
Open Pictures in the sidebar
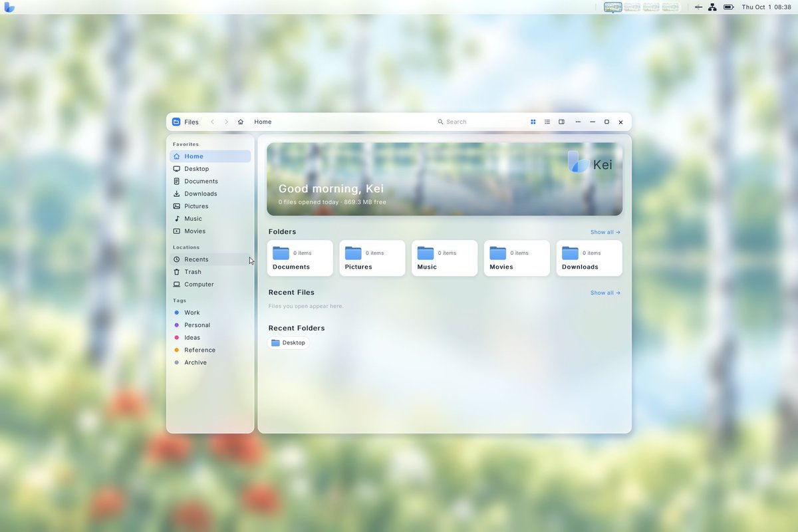210,206
